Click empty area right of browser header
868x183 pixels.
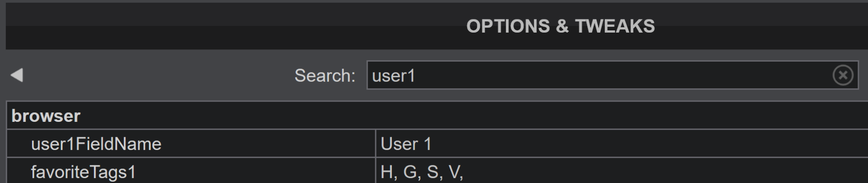click(475, 116)
